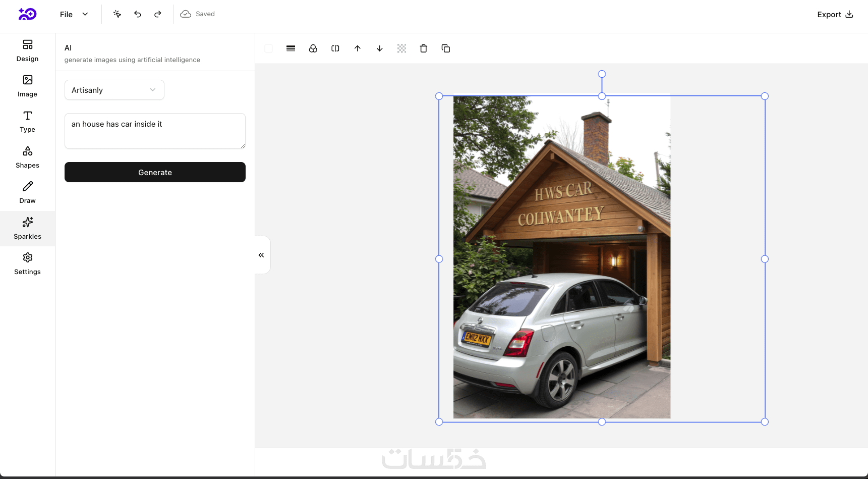Image resolution: width=868 pixels, height=479 pixels.
Task: Send the layer backward with down arrow
Action: [380, 48]
